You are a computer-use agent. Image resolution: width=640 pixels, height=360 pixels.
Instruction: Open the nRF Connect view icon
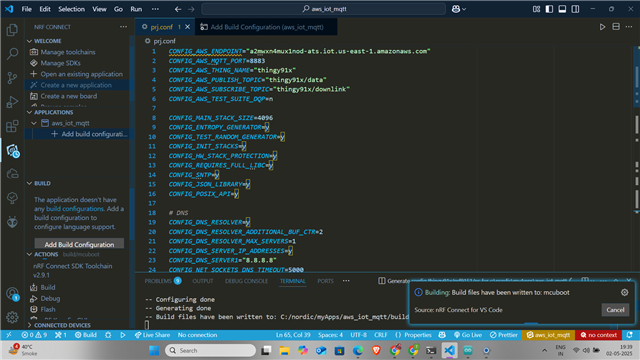12,151
